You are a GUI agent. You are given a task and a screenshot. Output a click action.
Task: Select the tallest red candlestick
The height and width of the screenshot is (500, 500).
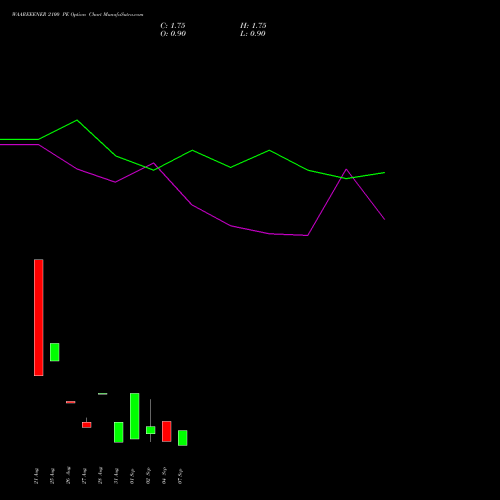coord(39,317)
